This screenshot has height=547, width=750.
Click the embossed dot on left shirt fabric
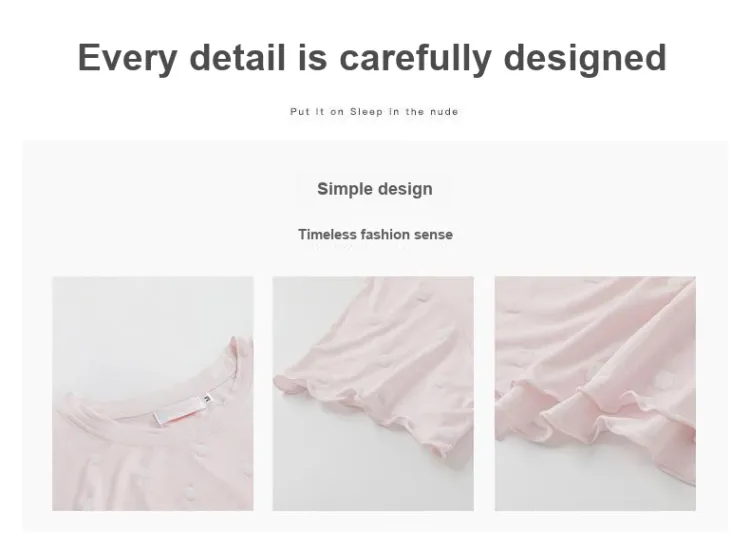[x=190, y=491]
